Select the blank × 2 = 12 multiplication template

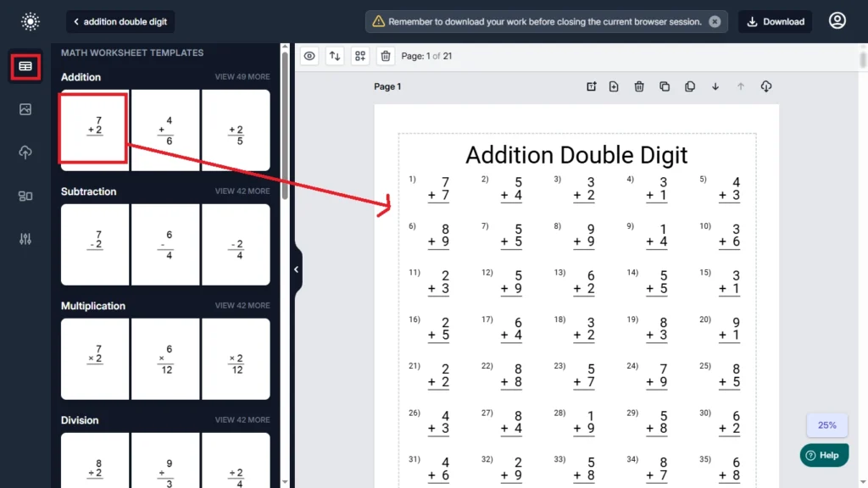(x=236, y=359)
